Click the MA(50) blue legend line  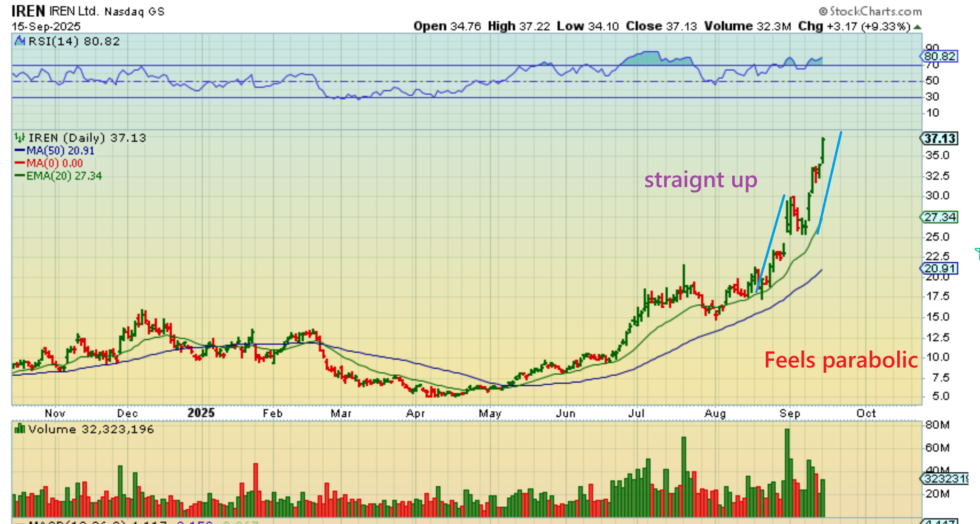[20, 151]
